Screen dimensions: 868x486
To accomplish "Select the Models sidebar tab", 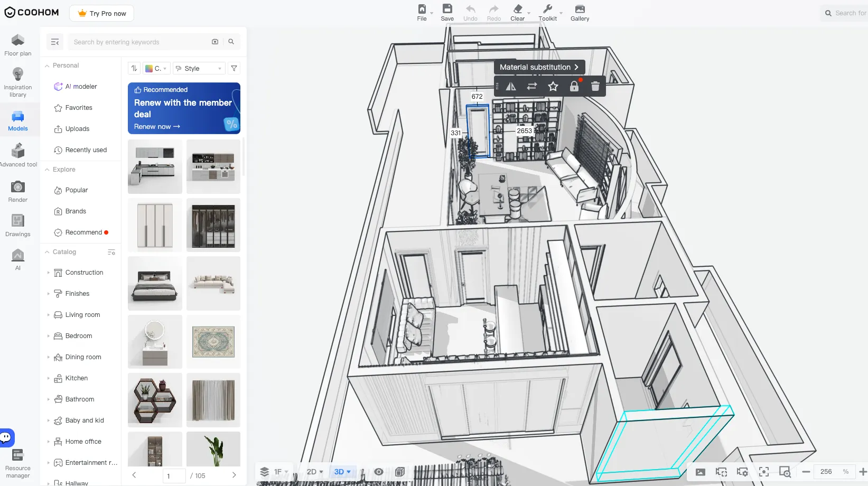I will coord(18,121).
